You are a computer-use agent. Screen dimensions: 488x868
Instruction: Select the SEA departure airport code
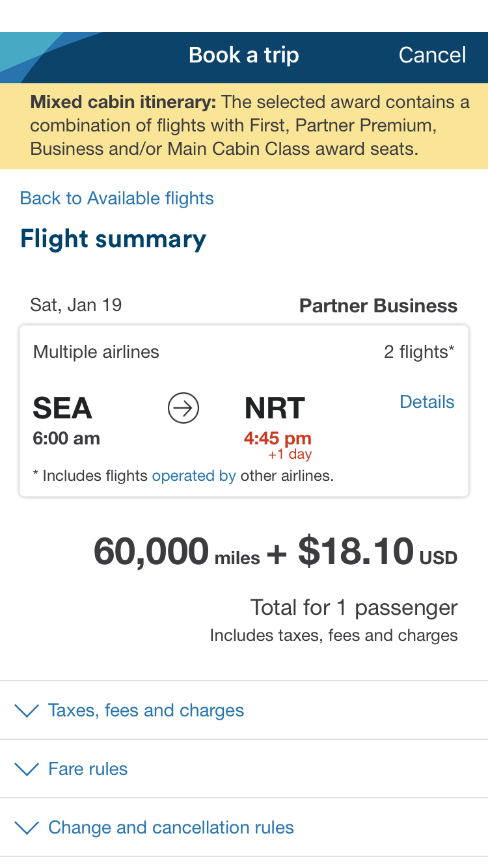point(62,409)
